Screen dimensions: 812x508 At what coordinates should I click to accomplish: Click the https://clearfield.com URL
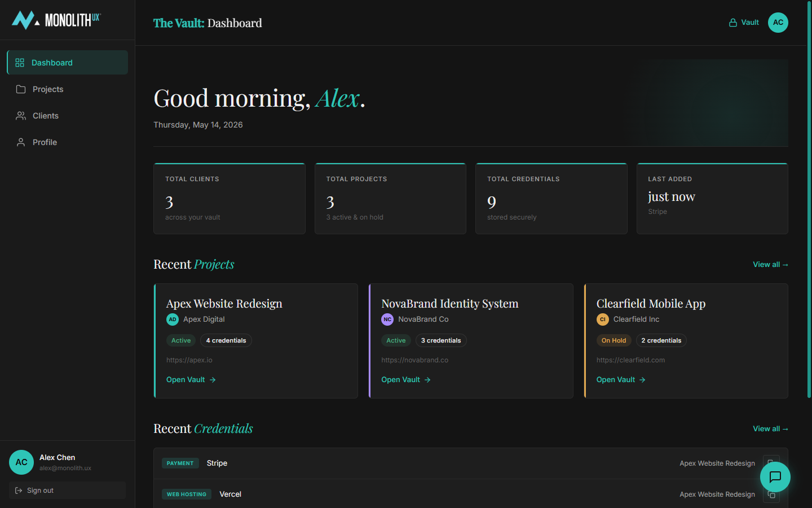[x=630, y=360]
